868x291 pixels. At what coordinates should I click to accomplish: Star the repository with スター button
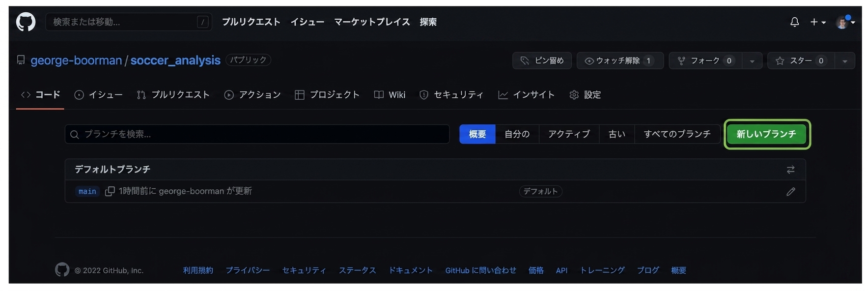tap(801, 60)
